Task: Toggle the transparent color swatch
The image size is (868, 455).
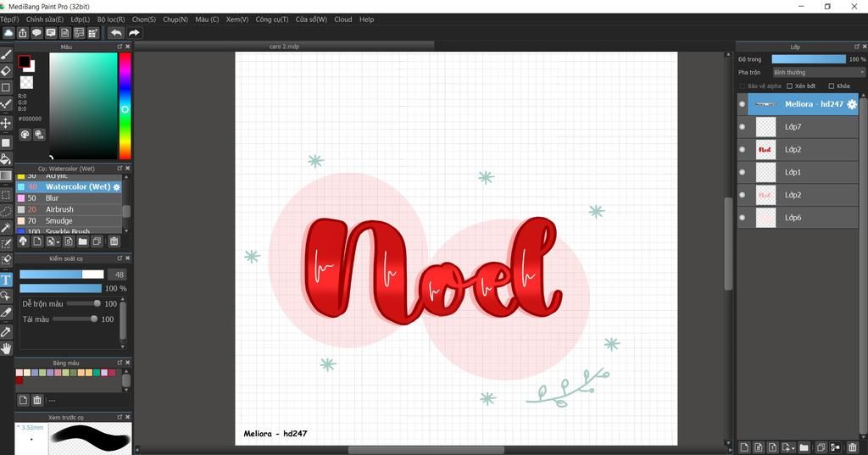Action: pyautogui.click(x=26, y=82)
